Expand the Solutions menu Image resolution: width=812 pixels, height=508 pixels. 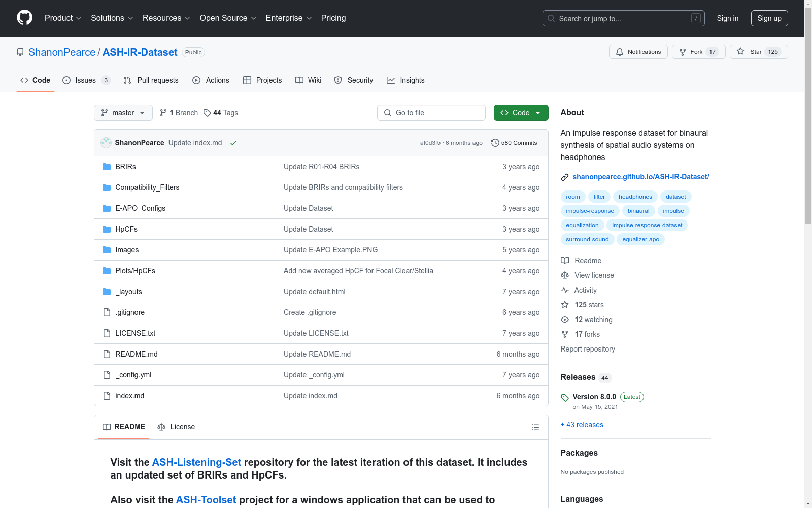pyautogui.click(x=112, y=18)
